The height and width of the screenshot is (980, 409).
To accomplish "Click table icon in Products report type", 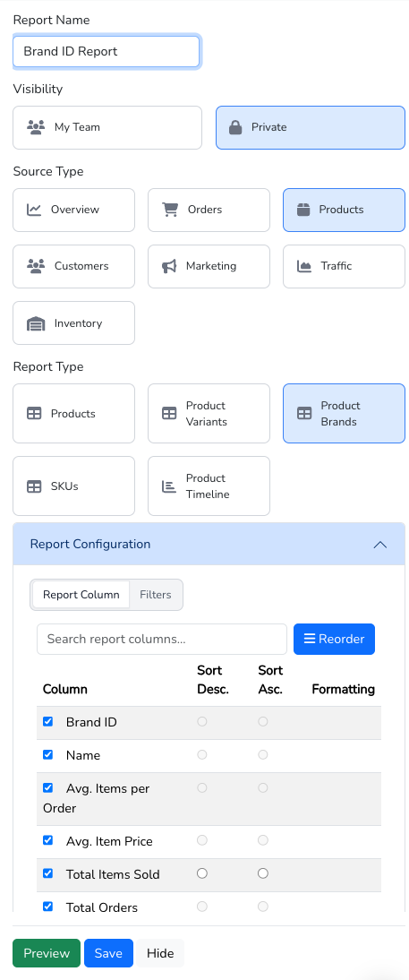I will click(x=34, y=414).
